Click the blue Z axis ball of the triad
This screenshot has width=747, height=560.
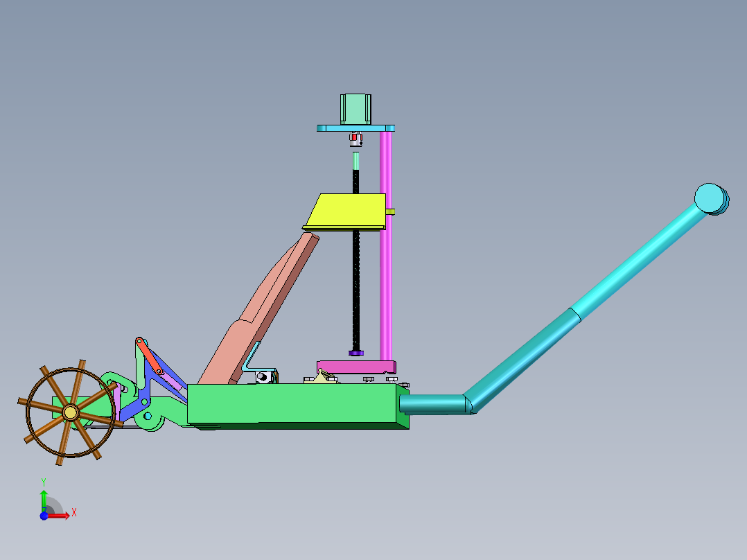44,516
